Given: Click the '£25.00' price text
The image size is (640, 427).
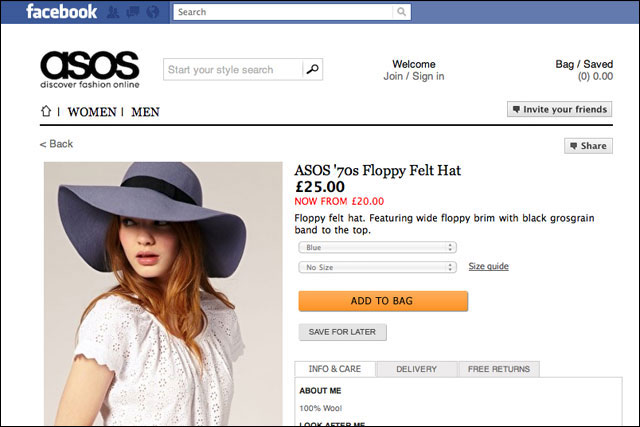Looking at the screenshot, I should click(320, 187).
